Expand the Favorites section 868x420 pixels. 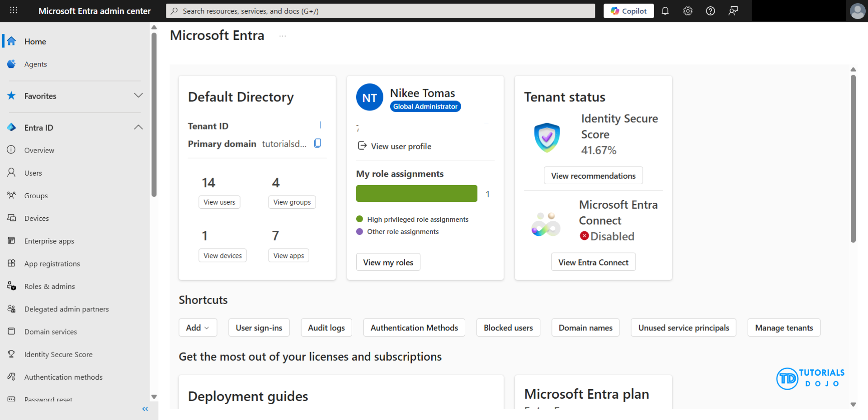coord(138,95)
